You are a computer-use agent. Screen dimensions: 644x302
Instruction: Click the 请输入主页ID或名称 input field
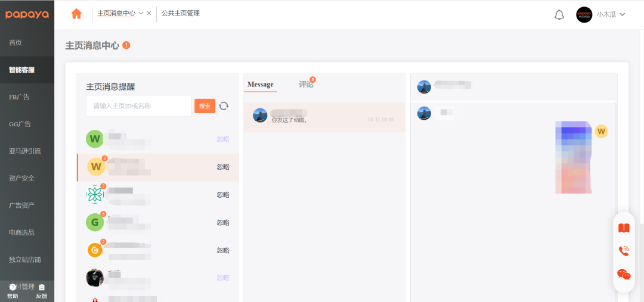pyautogui.click(x=139, y=106)
